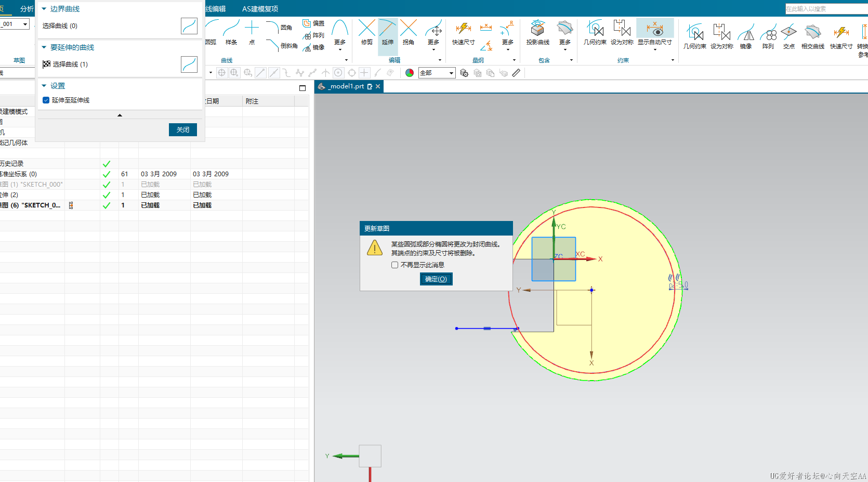The width and height of the screenshot is (868, 482).
Task: Select the 相交曲线 intersection curve tool
Action: (813, 36)
